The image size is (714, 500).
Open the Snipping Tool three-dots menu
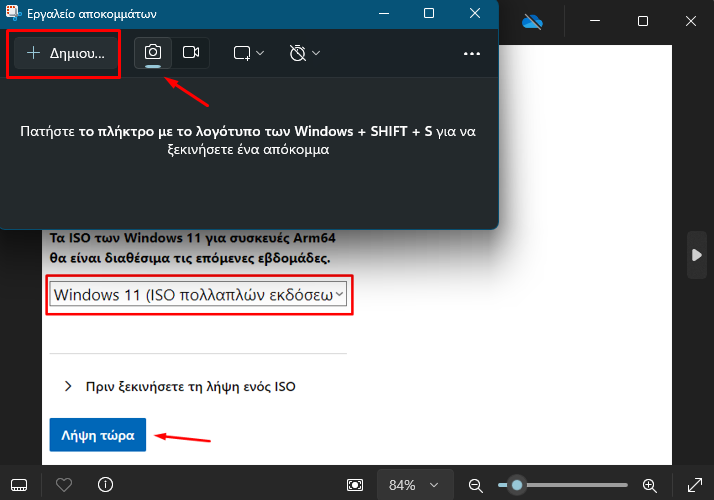pos(472,54)
